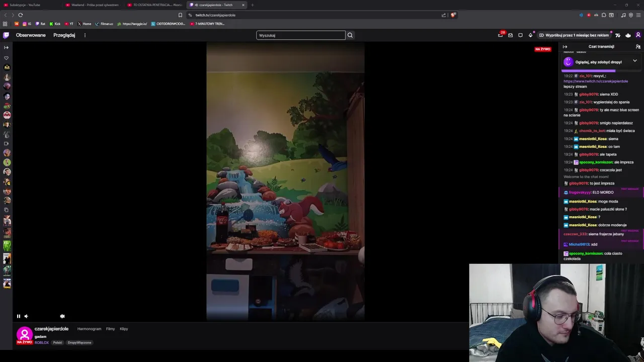
Task: Open the YT bookmark
Action: [69, 24]
